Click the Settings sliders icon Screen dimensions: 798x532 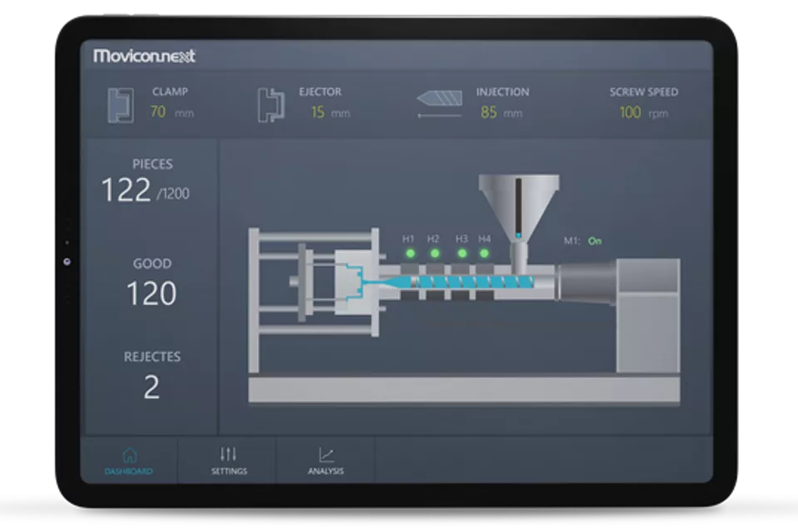coord(228,455)
